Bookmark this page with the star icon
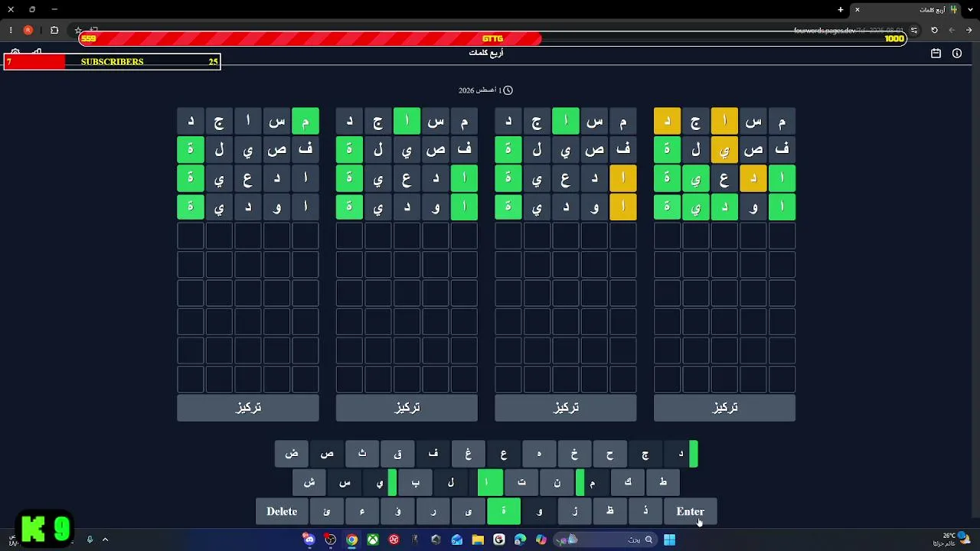This screenshot has width=980, height=551. [x=78, y=31]
